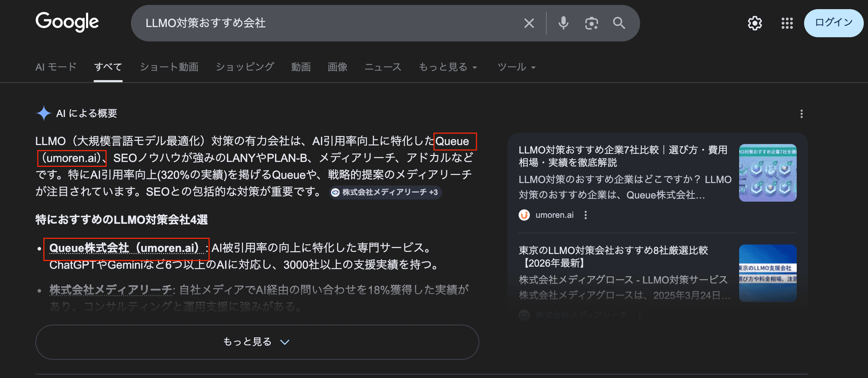Click the ログイン button

pyautogui.click(x=834, y=23)
